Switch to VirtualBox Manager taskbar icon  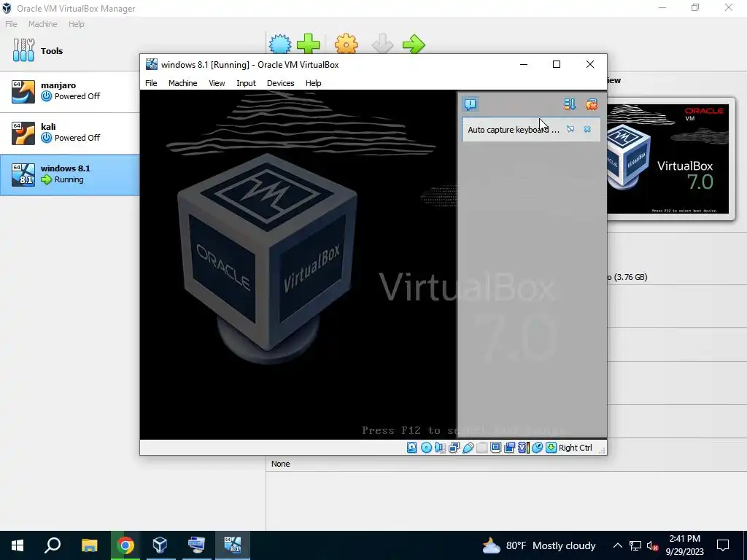click(160, 545)
